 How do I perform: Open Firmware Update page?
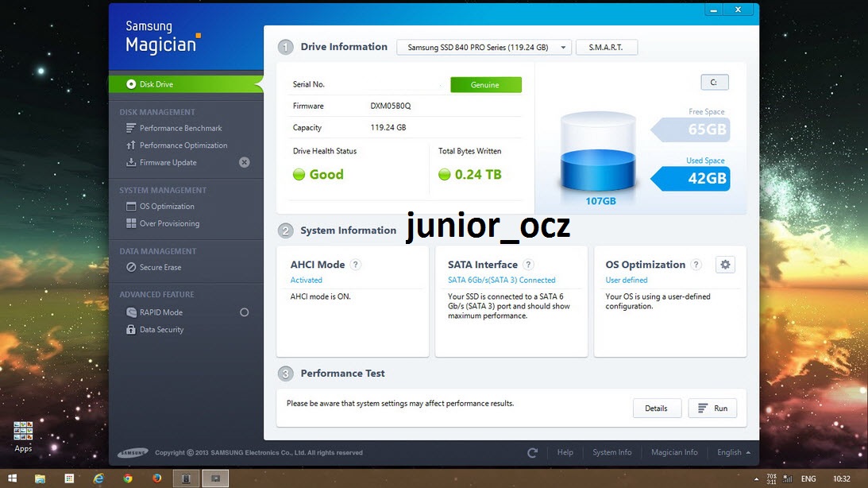(168, 162)
